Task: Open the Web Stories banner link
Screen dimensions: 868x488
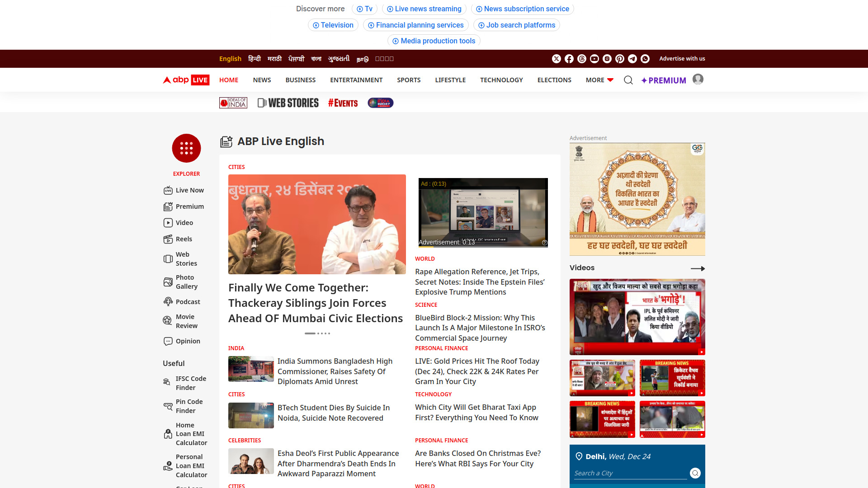Action: tap(288, 103)
